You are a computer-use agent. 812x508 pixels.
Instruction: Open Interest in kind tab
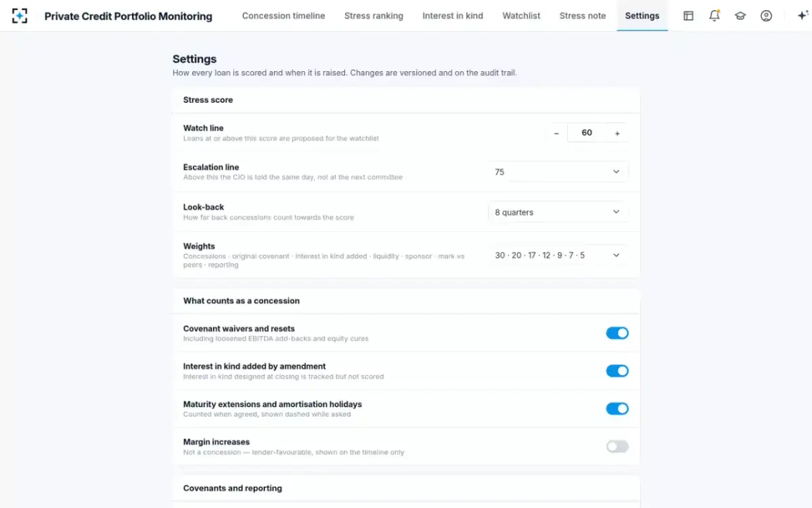[x=453, y=16]
